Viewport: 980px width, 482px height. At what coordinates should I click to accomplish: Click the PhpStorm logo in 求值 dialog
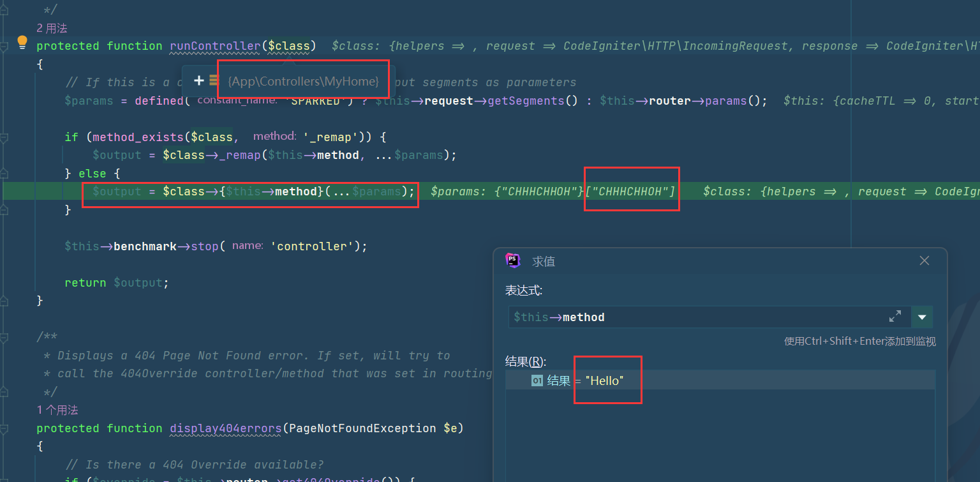tap(513, 260)
